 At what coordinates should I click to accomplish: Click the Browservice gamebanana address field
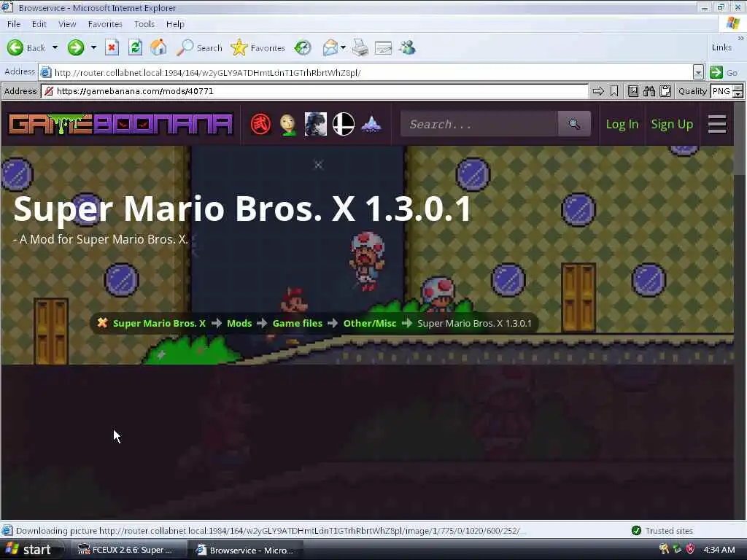pyautogui.click(x=315, y=91)
